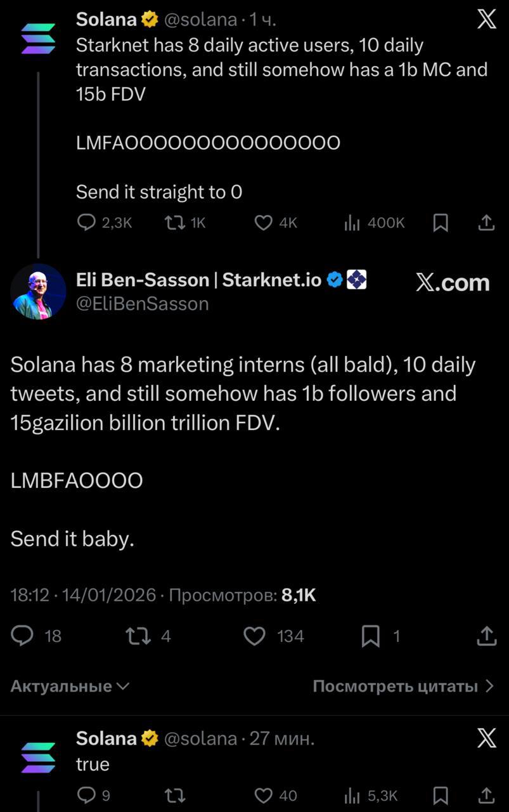Reply to Eli Ben-Sasson's tweet

point(23,636)
